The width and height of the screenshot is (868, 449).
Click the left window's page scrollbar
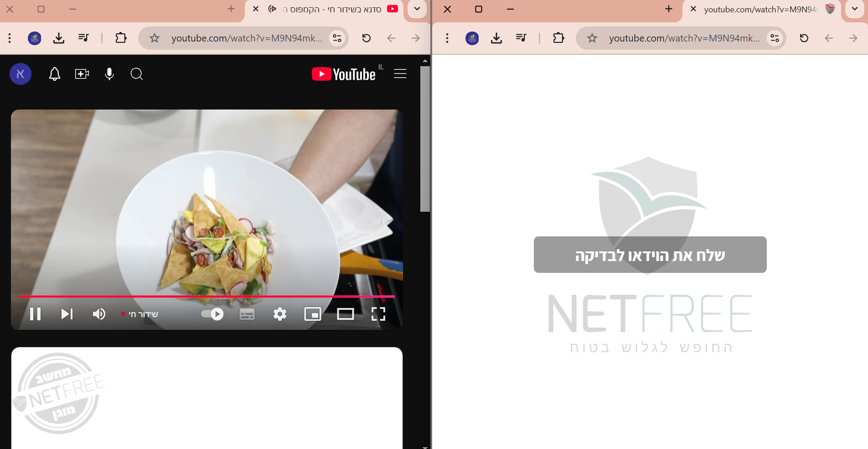425,139
